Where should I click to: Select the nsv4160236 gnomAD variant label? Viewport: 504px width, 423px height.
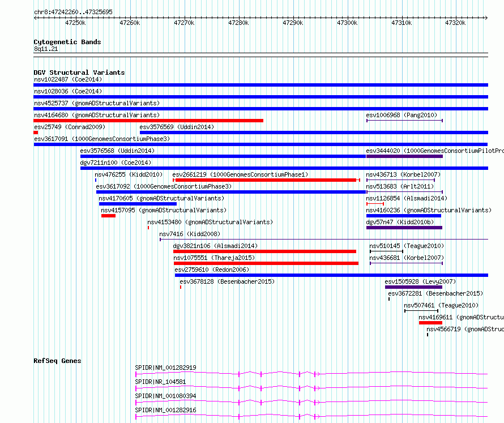(429, 210)
